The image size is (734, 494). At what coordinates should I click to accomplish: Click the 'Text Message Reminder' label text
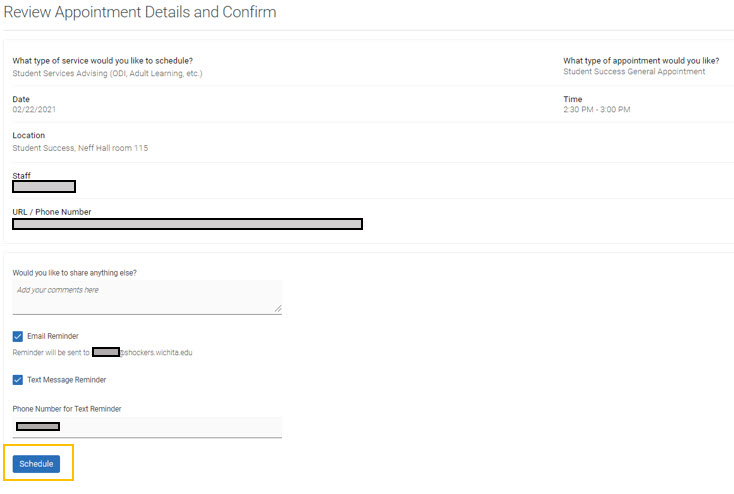[66, 380]
